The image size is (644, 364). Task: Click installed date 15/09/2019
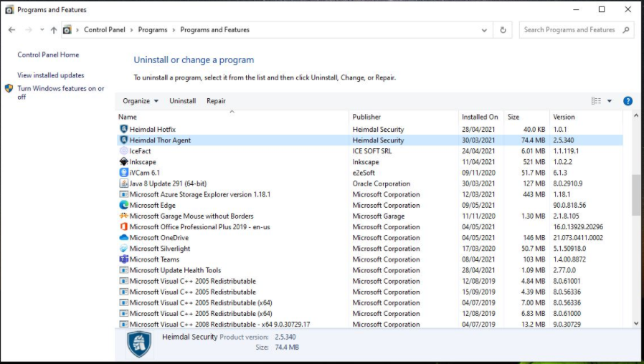pyautogui.click(x=478, y=292)
